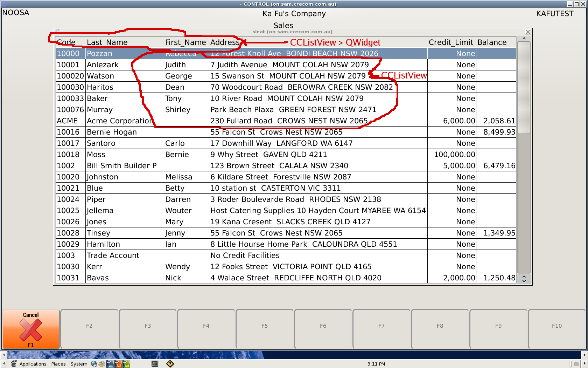Screen dimensions: 588x368
Task: Click the Last_Name column header
Action: coord(107,42)
